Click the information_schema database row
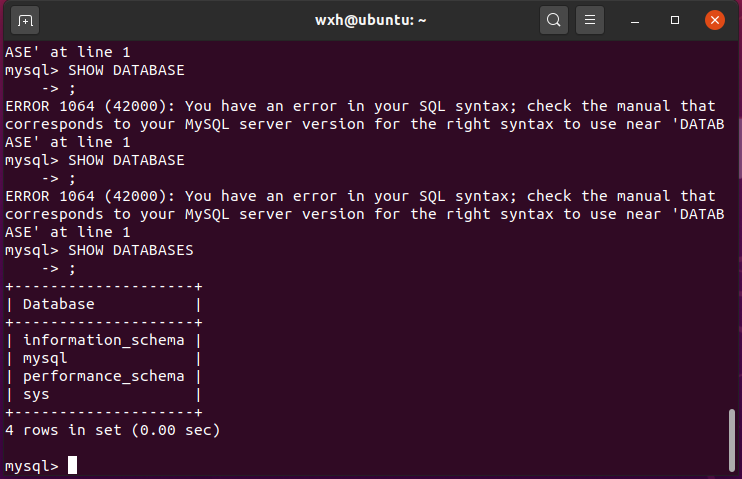Viewport: 742px width, 479px height. (x=103, y=340)
